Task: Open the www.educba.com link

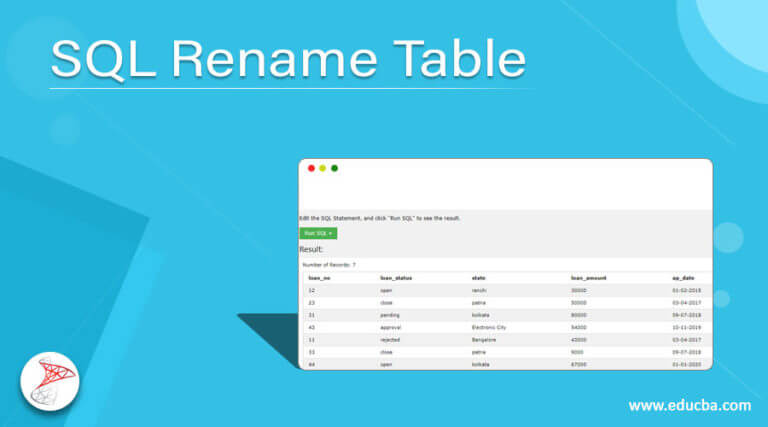Action: [690, 405]
